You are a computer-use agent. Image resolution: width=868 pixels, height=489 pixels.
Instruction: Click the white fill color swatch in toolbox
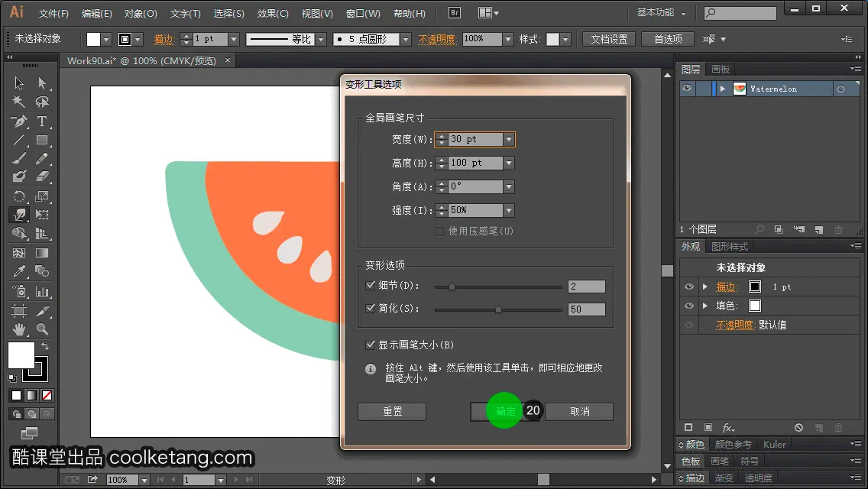[21, 355]
